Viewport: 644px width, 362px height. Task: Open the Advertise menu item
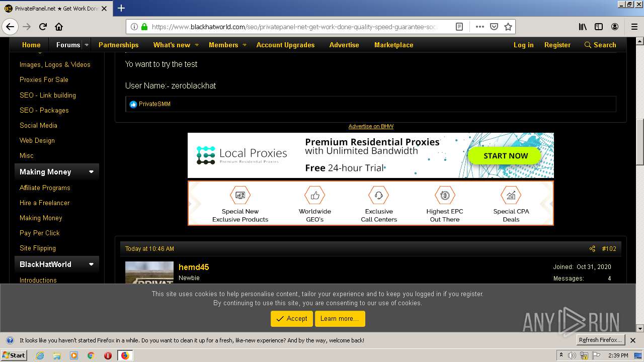(344, 45)
